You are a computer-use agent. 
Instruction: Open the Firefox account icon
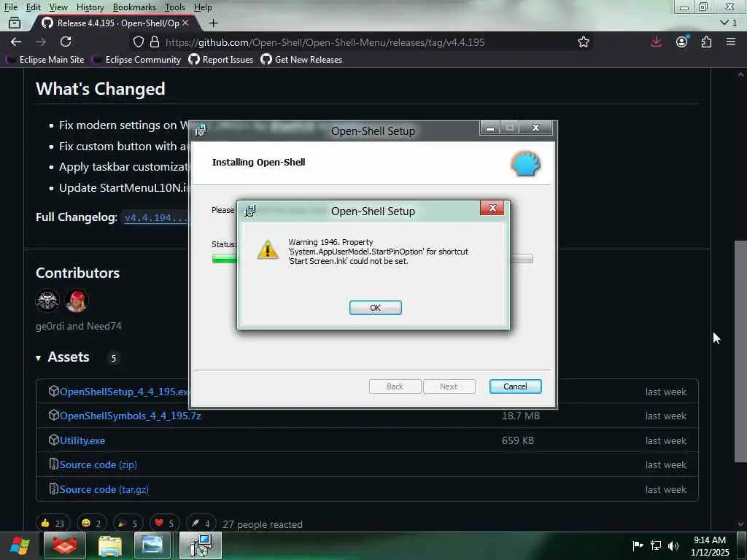coord(682,42)
